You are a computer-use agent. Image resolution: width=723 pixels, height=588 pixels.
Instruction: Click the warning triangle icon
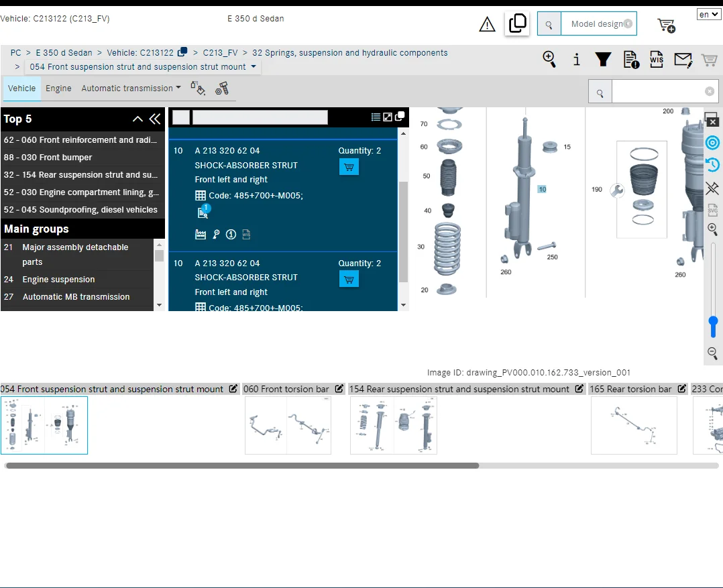487,24
